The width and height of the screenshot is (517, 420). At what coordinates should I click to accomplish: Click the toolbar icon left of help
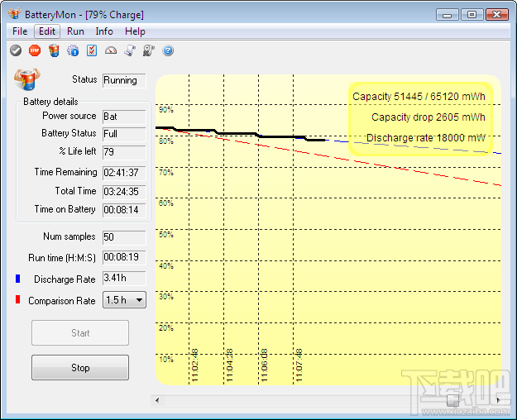pos(149,50)
